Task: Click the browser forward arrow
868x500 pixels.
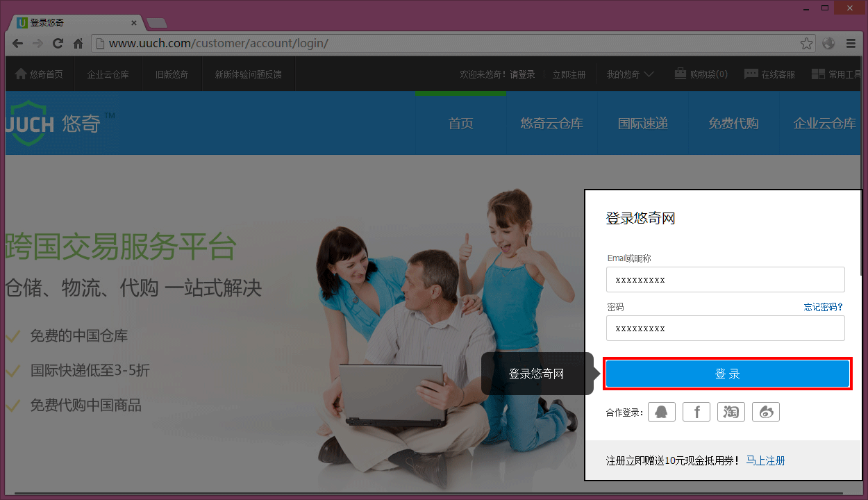Action: click(x=37, y=43)
